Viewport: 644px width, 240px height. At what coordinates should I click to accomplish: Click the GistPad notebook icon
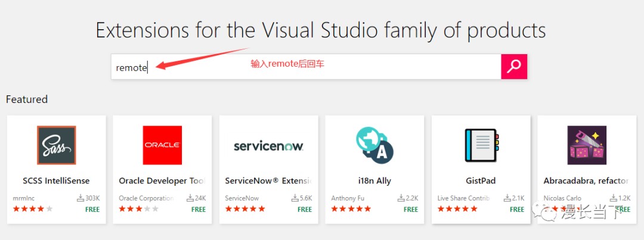coord(481,145)
